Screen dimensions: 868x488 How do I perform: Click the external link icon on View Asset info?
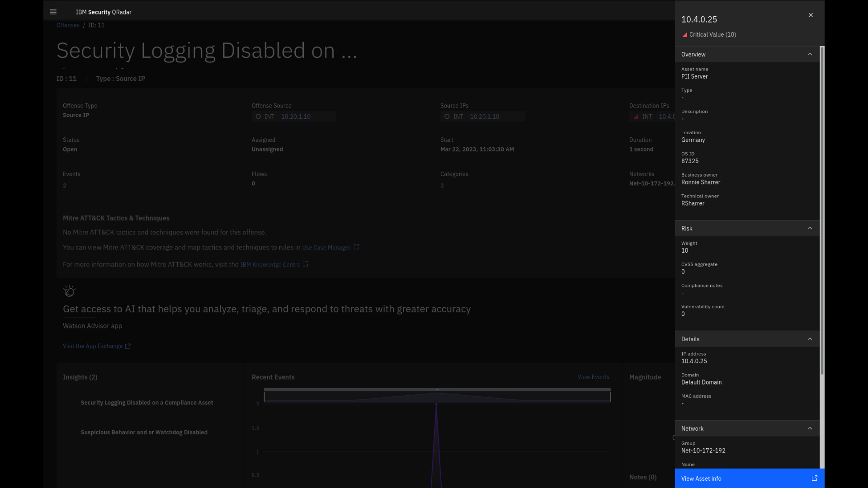pyautogui.click(x=814, y=478)
